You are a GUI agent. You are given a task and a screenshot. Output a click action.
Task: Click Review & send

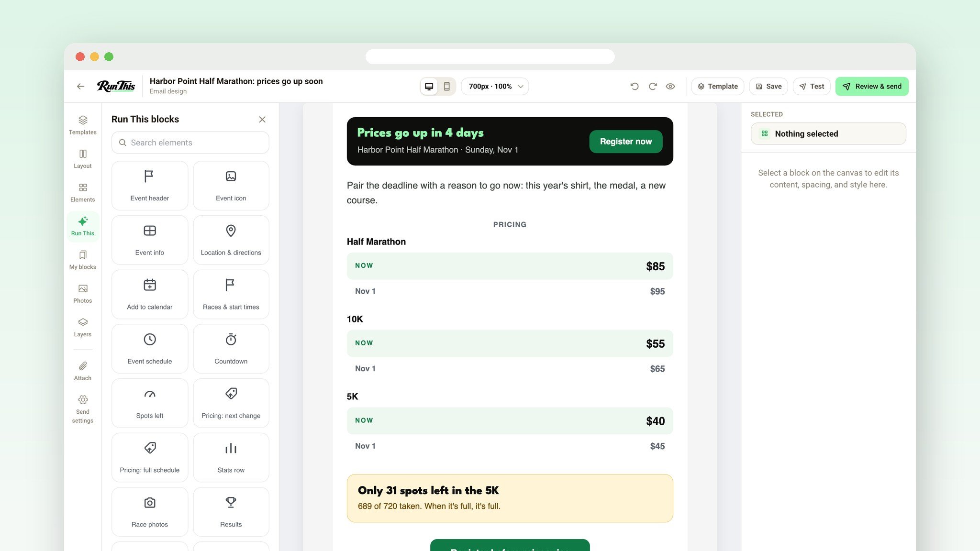872,87
